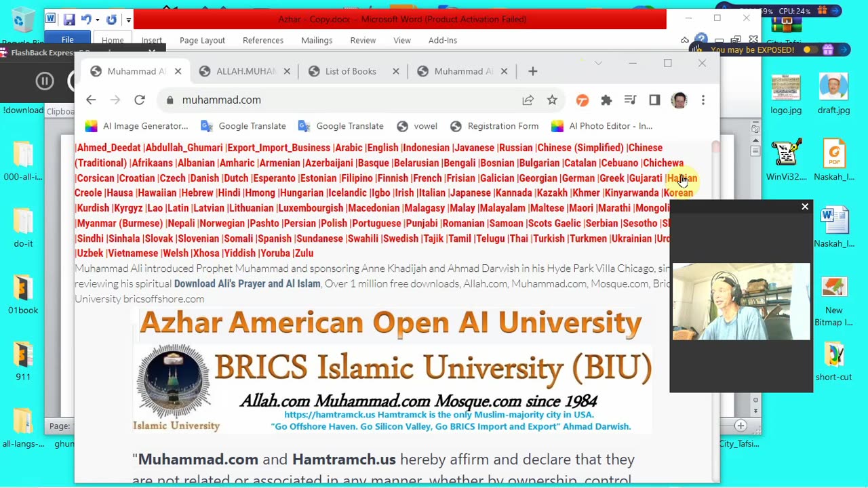Redo in Word quick access toolbar
Viewport: 868px width, 488px height.
click(111, 20)
